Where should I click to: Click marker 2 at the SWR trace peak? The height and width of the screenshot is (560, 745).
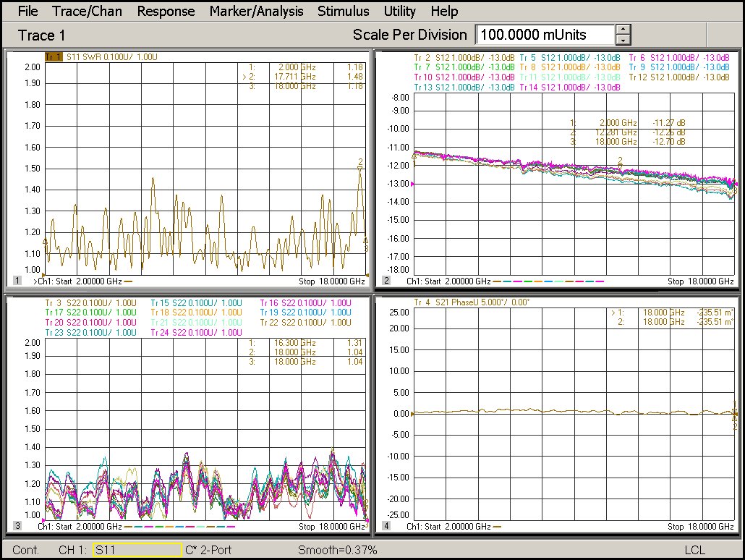360,164
